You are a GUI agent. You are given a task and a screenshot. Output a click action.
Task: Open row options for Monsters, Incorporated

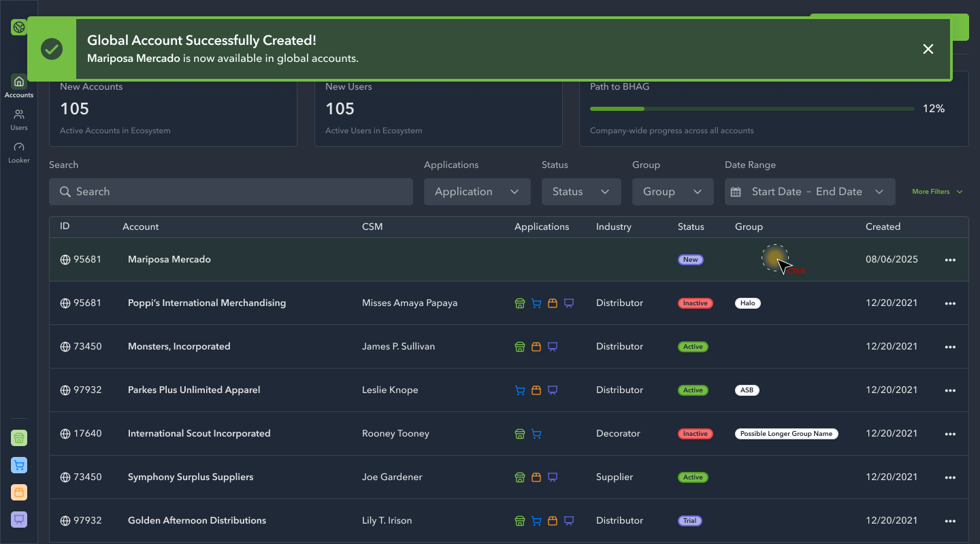coord(950,347)
